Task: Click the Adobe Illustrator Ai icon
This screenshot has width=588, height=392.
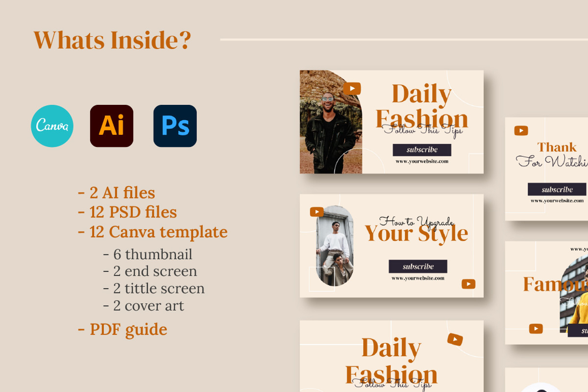Action: [x=112, y=126]
